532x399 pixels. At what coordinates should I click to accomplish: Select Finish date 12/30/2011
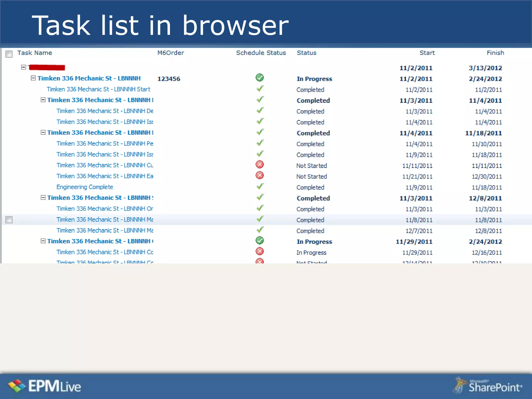(487, 177)
